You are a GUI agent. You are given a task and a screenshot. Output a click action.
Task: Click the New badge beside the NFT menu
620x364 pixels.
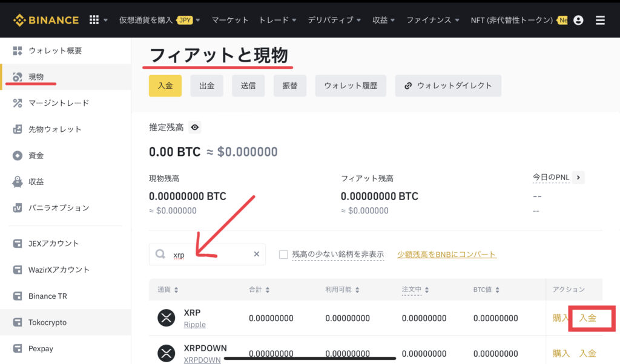coord(562,20)
